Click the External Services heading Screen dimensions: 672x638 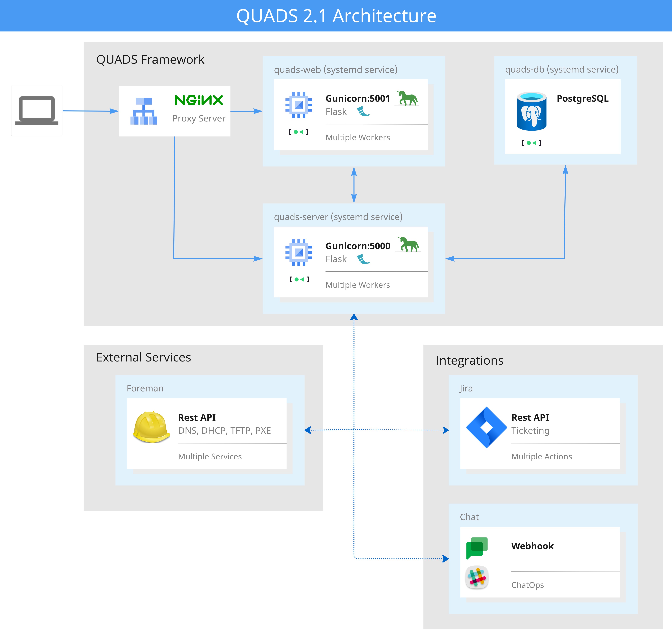pos(143,357)
